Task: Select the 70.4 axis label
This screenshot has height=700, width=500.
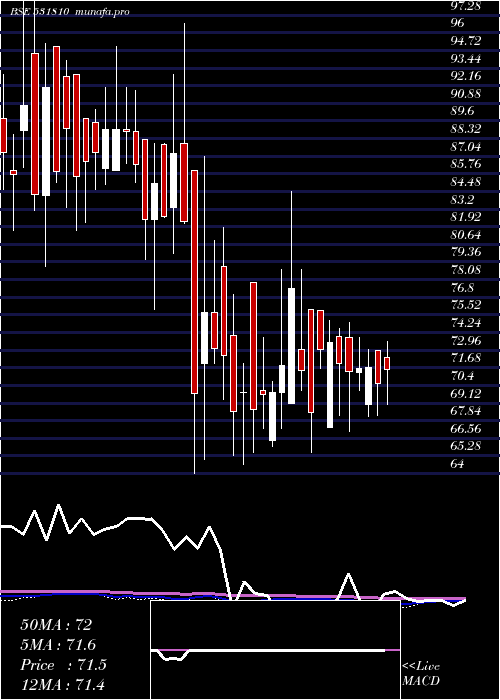Action: coord(464,376)
